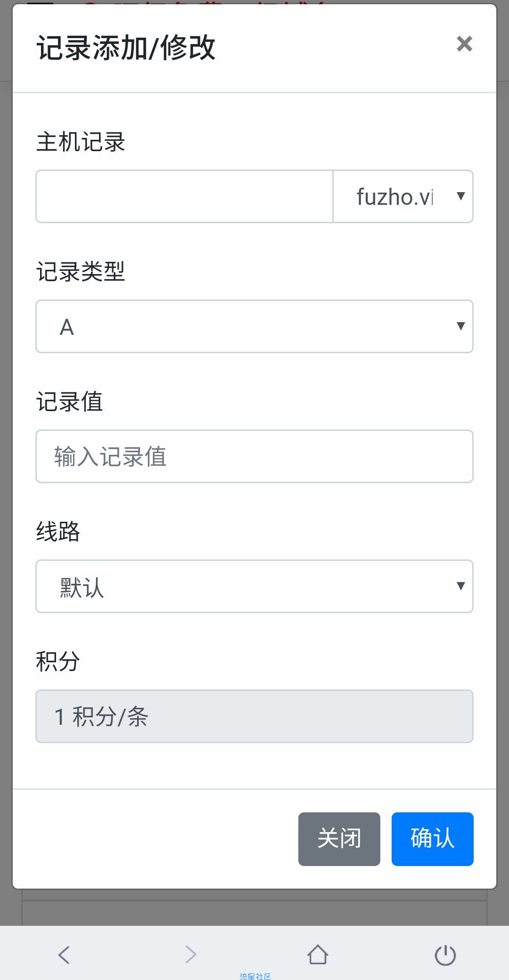The height and width of the screenshot is (980, 509).
Task: Close the dialog with the X icon
Action: point(464,44)
